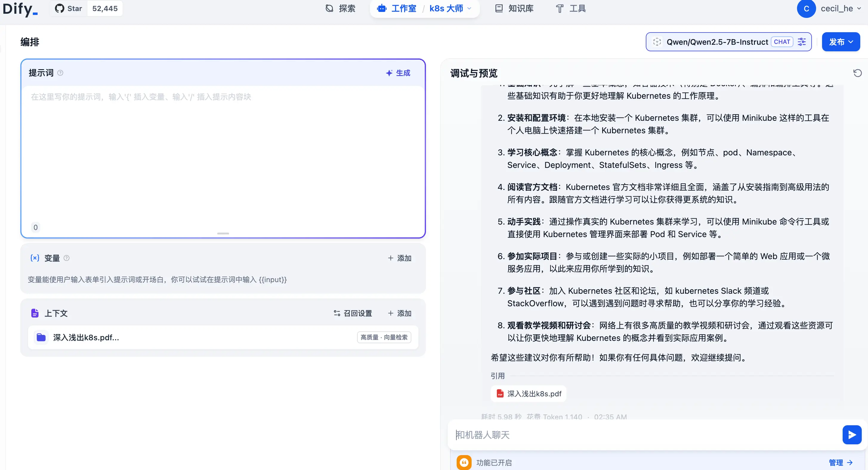
Task: Open feature 管理 link
Action: click(840, 462)
